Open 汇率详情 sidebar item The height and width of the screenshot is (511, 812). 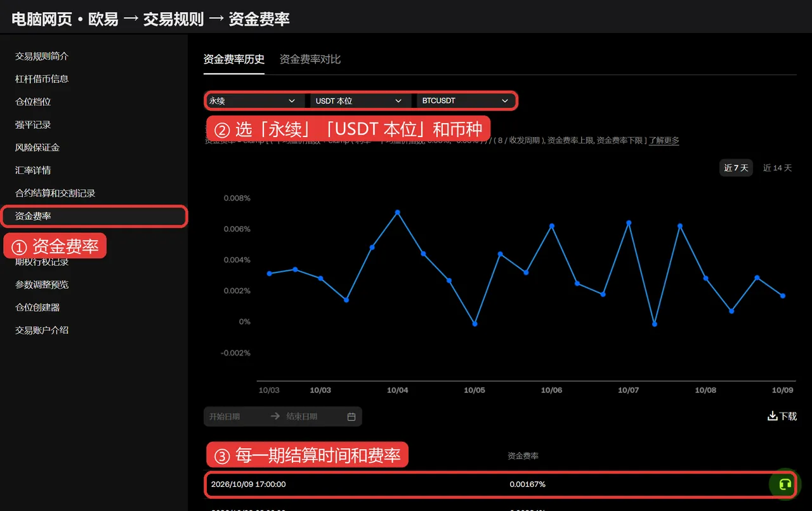click(33, 170)
